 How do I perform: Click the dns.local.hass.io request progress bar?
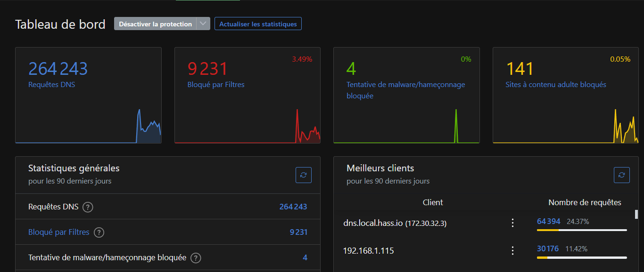click(582, 230)
